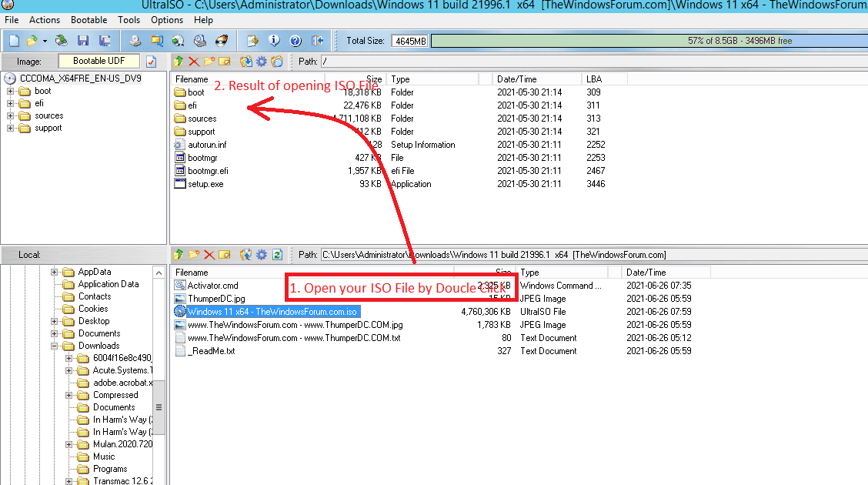Click the red X Delete icon in Local toolbar
Image resolution: width=868 pixels, height=485 pixels.
coord(209,255)
